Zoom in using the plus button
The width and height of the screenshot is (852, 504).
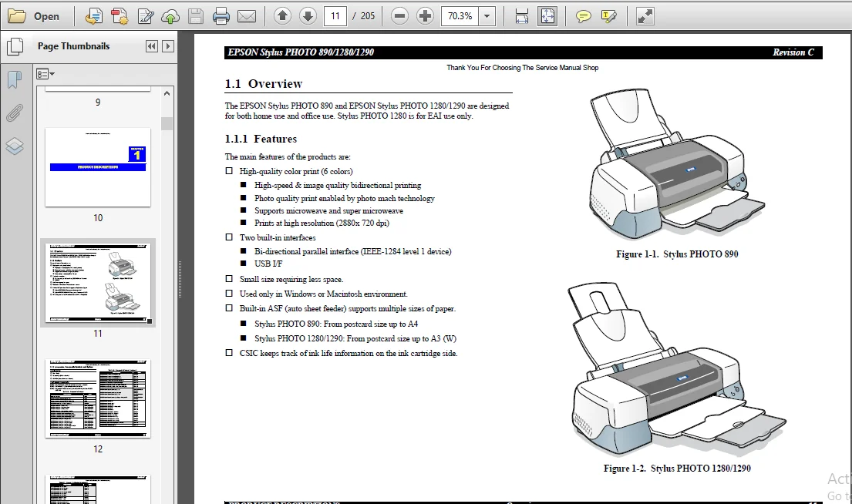[425, 16]
